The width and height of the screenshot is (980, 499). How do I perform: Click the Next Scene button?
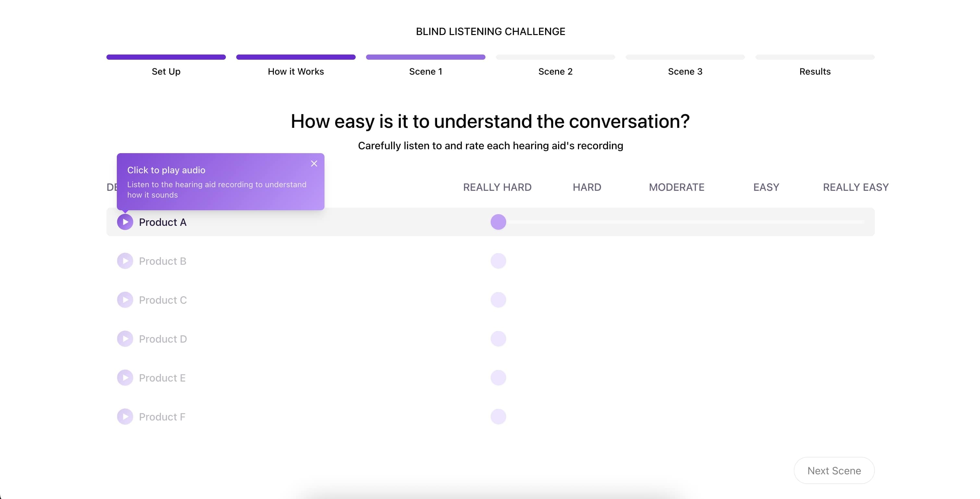(x=834, y=470)
